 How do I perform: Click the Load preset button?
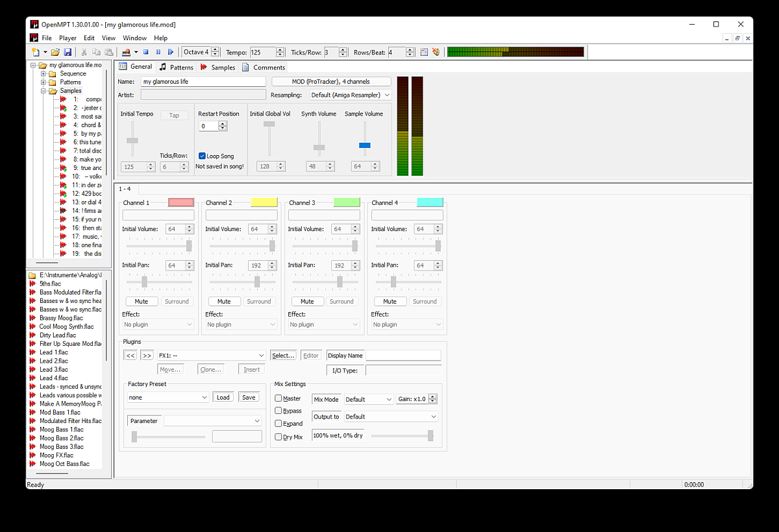[x=223, y=397]
